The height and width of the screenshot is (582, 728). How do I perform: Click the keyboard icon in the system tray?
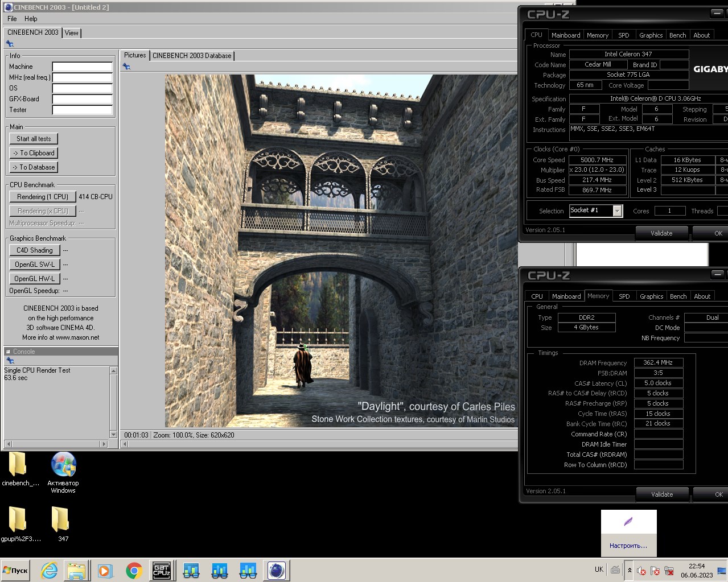tap(615, 569)
